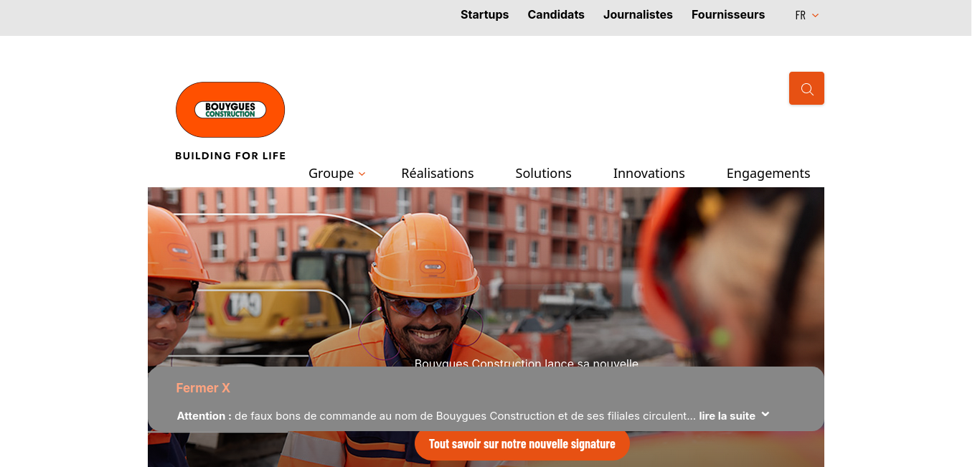Viewport: 980px width, 467px height.
Task: Go to the Réalisations menu item
Action: pyautogui.click(x=438, y=173)
